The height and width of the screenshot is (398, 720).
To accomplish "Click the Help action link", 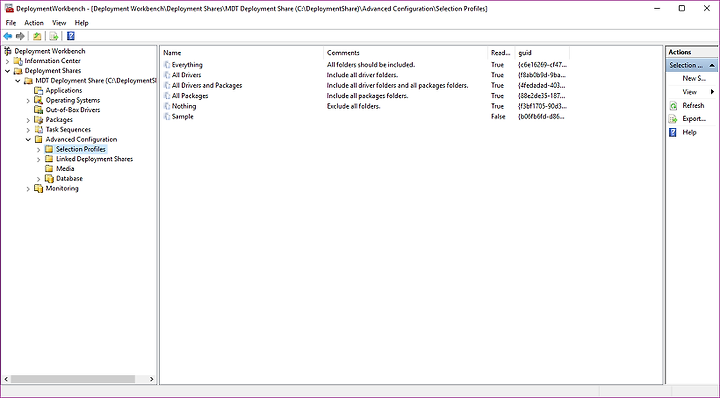I will tap(689, 132).
